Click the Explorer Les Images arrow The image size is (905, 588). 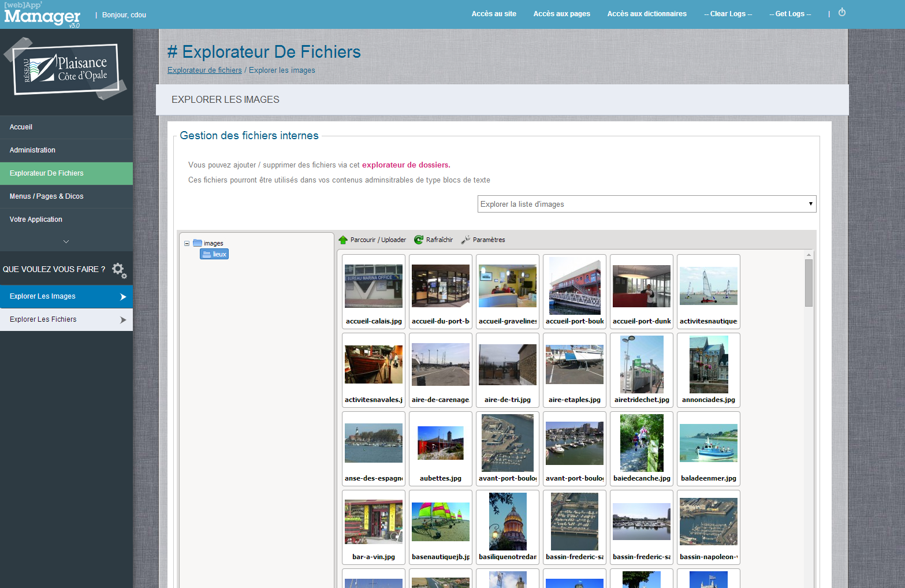click(x=122, y=297)
